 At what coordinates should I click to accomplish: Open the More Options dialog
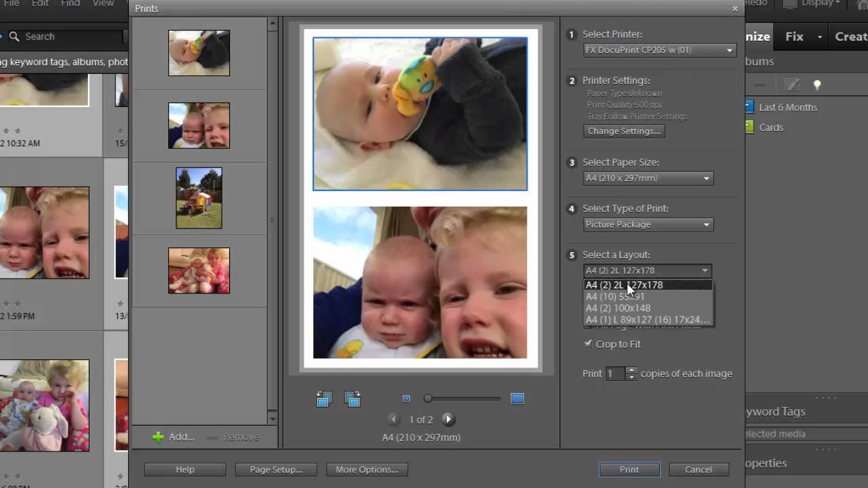(x=367, y=469)
